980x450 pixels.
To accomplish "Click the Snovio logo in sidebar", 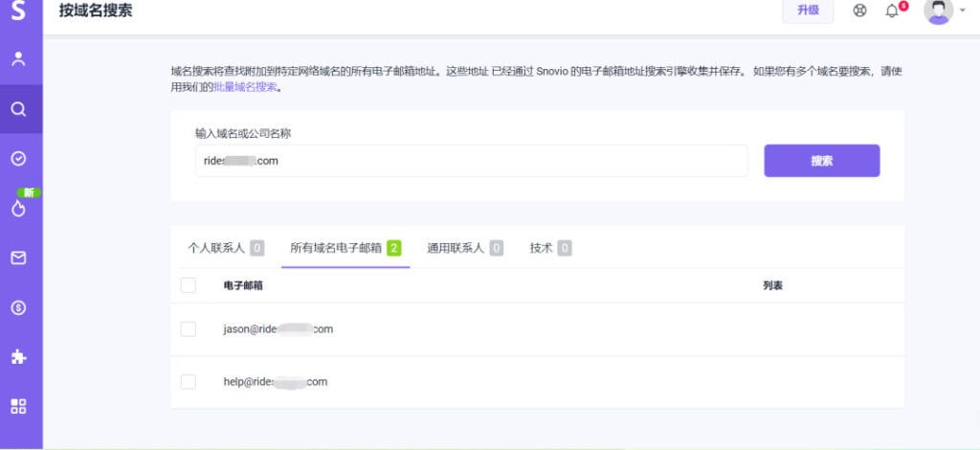I will point(19,12).
